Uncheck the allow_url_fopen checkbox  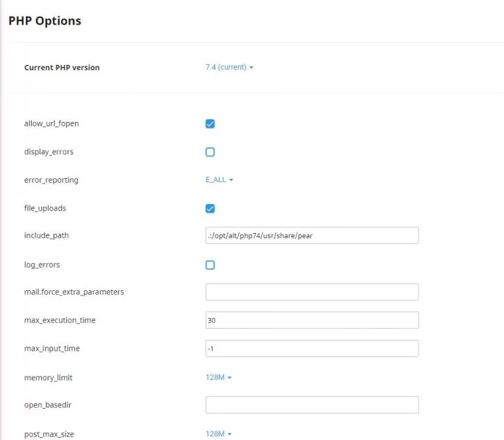click(x=210, y=124)
